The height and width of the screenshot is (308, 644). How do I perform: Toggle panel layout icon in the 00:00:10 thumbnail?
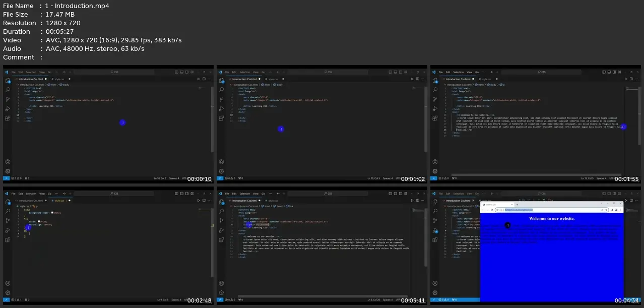[x=182, y=72]
